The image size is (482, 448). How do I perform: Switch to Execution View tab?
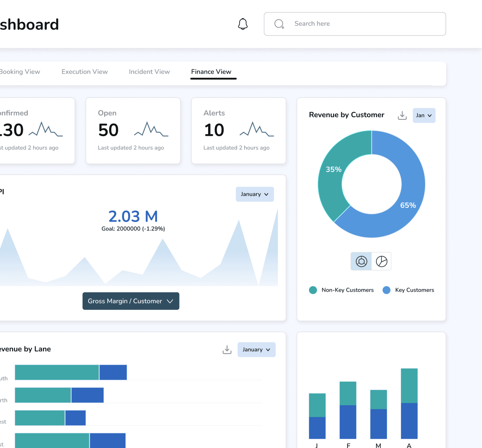click(x=84, y=72)
